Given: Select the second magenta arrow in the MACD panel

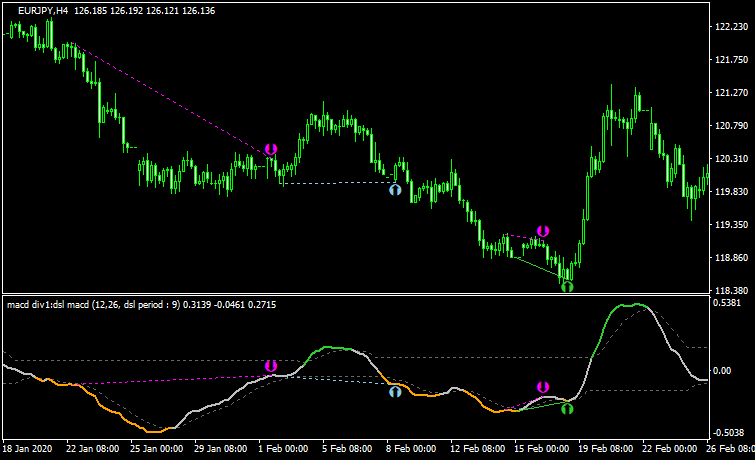Looking at the screenshot, I should [543, 387].
